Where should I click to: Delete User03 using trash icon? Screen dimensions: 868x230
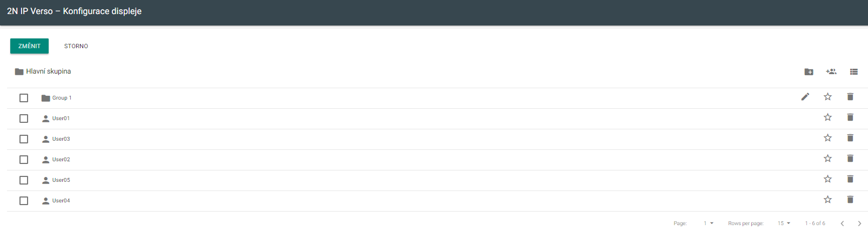850,138
